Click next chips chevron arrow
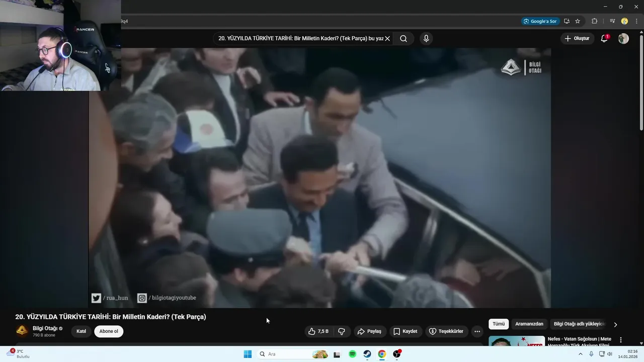The height and width of the screenshot is (362, 644). (x=615, y=325)
